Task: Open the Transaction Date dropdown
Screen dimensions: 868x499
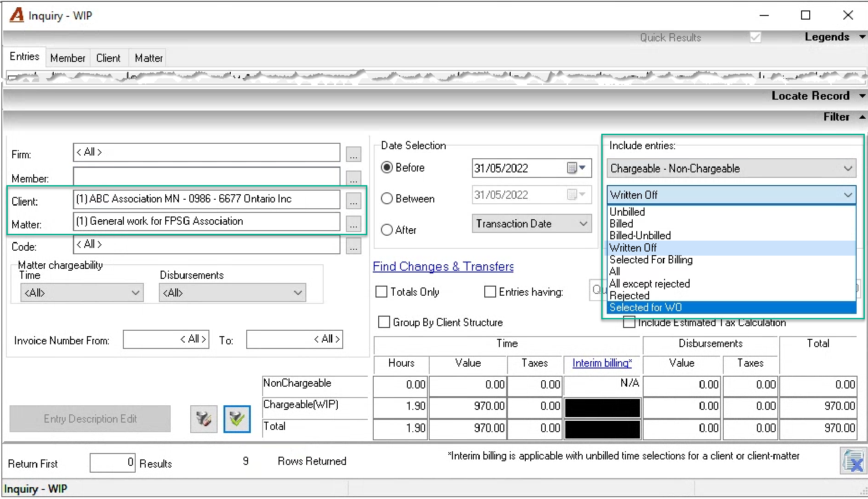Action: pyautogui.click(x=532, y=223)
